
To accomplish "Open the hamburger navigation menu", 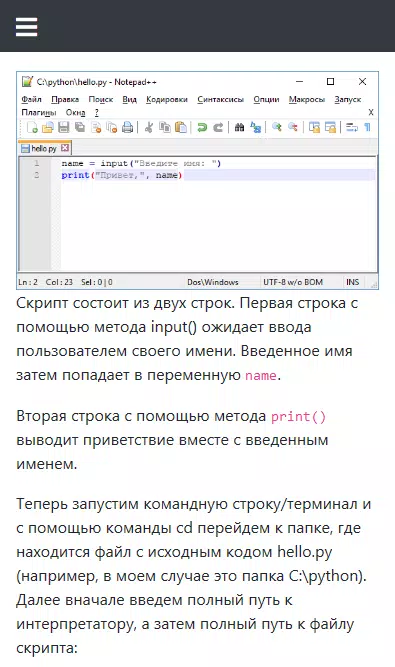I will click(x=26, y=27).
